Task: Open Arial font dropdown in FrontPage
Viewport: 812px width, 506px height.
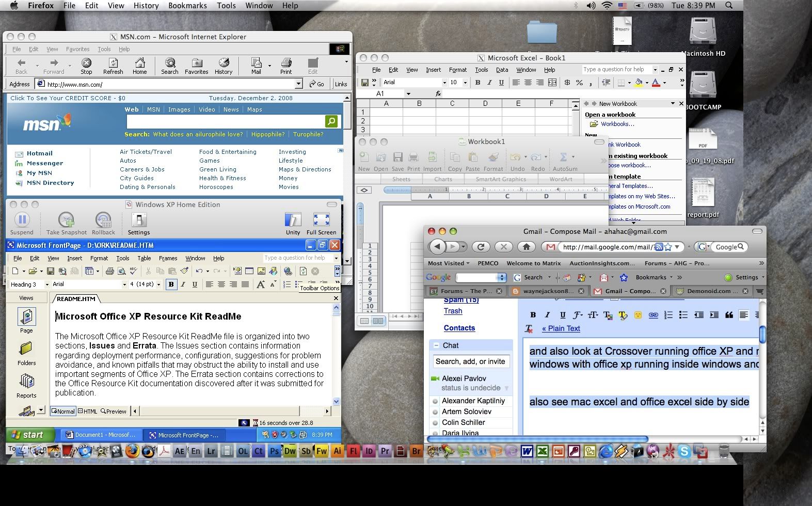Action: click(124, 284)
